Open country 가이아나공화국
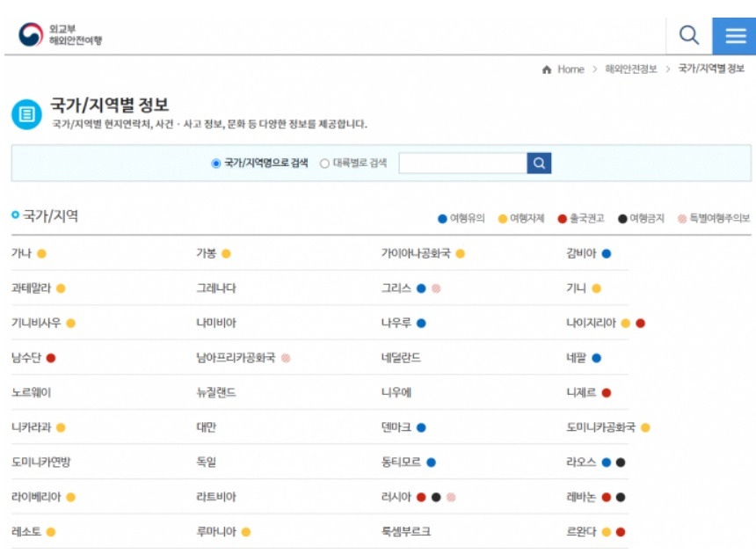Image resolution: width=756 pixels, height=554 pixels. pyautogui.click(x=416, y=253)
